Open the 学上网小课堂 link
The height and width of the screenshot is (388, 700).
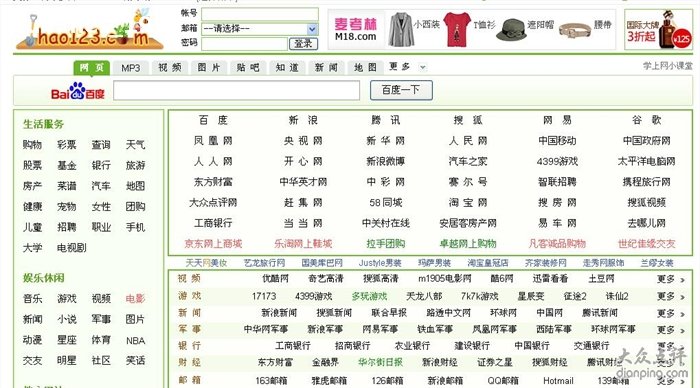pyautogui.click(x=667, y=66)
